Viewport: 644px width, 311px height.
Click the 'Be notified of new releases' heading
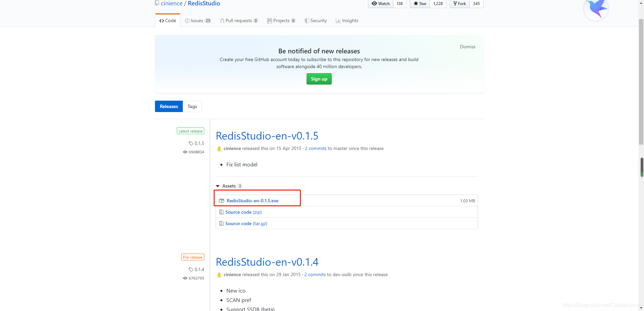pos(319,51)
